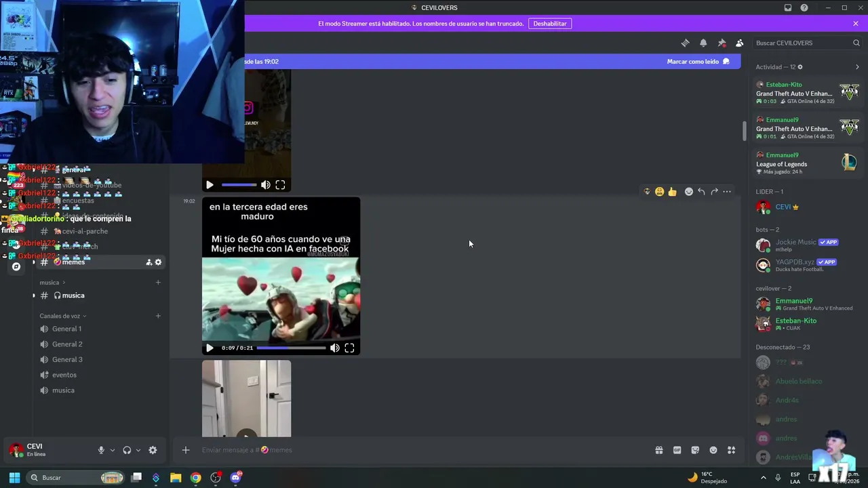This screenshot has height=488, width=868.
Task: Open League of Legends activity card
Action: click(x=807, y=163)
